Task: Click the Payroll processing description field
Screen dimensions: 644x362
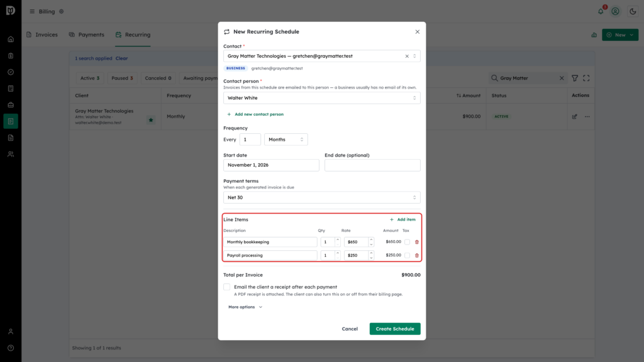Action: pos(270,255)
